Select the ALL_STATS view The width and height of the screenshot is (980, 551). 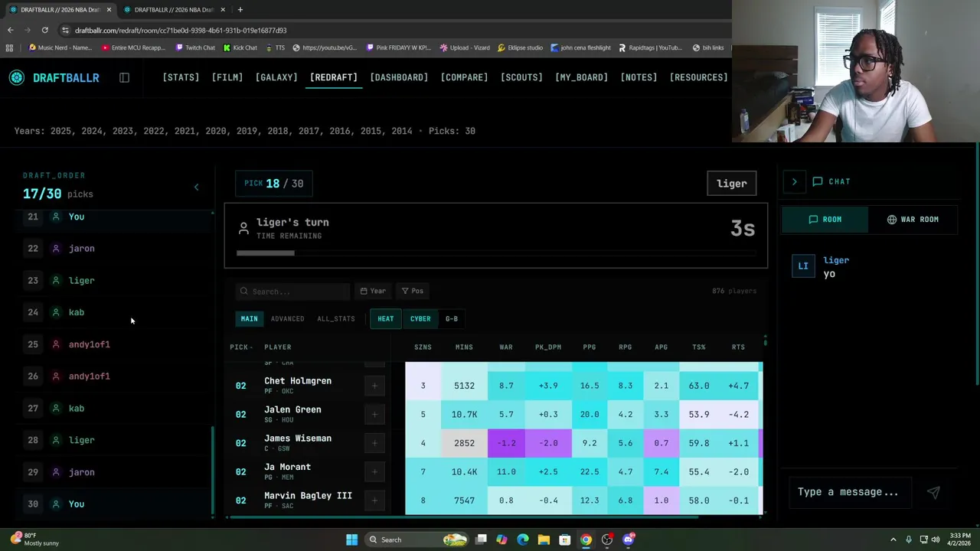(x=336, y=319)
